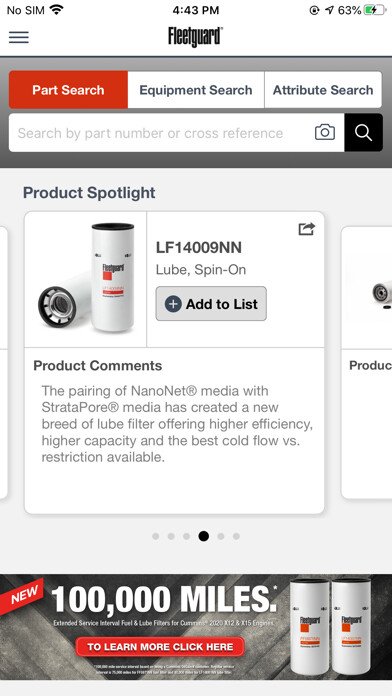Focus the part number search field

click(162, 133)
